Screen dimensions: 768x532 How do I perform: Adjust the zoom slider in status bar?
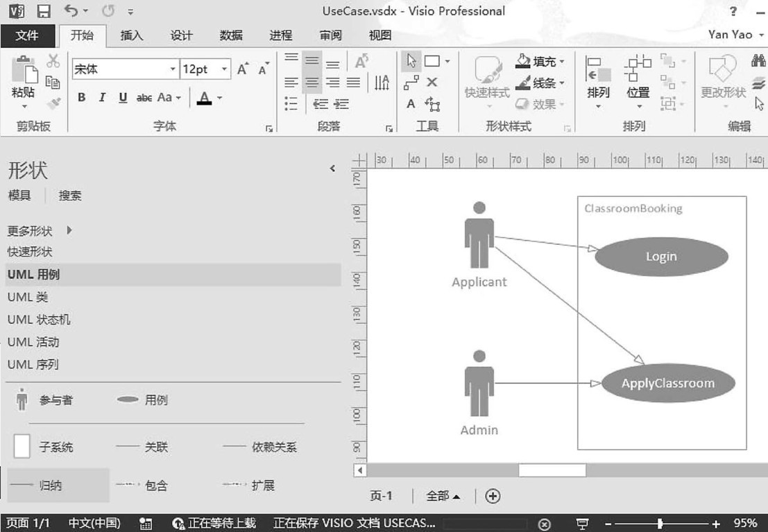[x=660, y=524]
